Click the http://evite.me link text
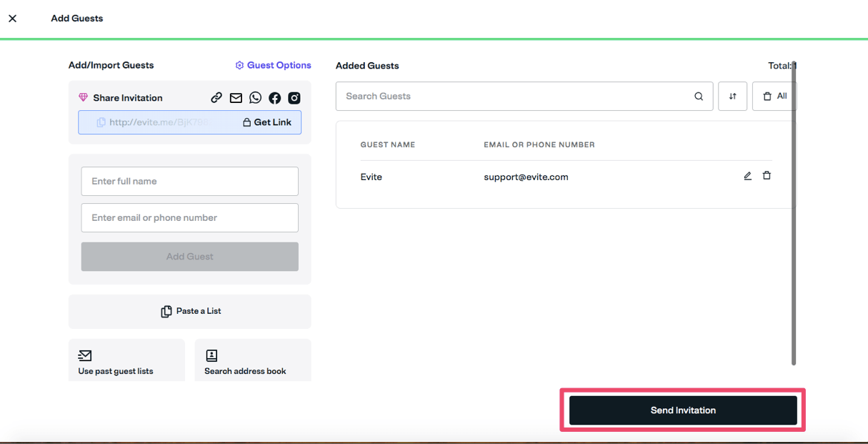 point(160,122)
